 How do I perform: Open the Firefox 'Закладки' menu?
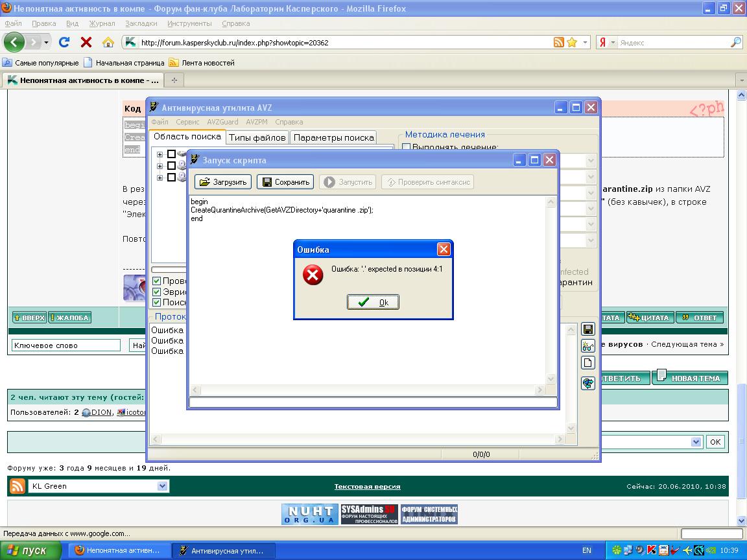141,23
